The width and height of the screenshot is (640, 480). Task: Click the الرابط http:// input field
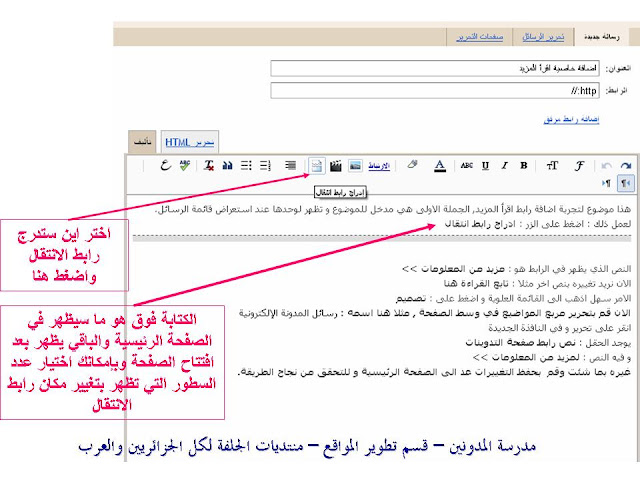tap(435, 91)
